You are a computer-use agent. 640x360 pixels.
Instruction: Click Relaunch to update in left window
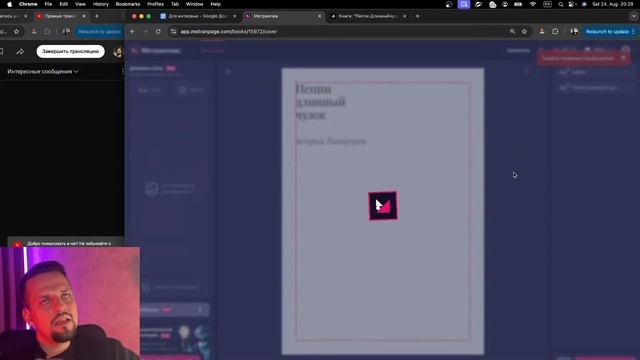click(x=100, y=31)
